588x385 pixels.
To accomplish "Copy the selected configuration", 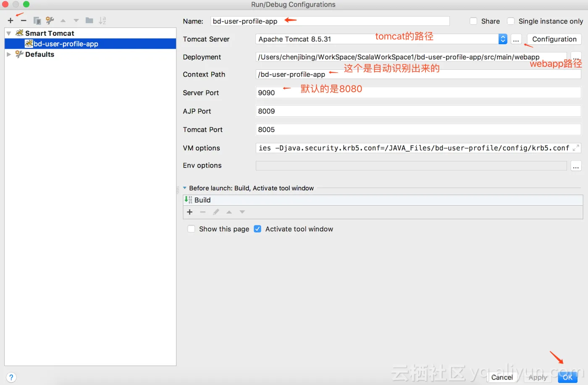I will (37, 20).
